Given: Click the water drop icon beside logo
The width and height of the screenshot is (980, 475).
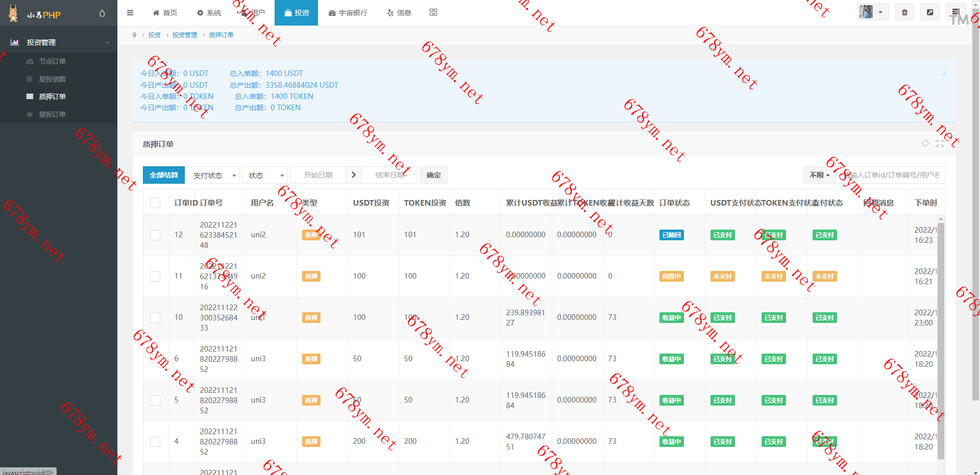Looking at the screenshot, I should tap(102, 14).
